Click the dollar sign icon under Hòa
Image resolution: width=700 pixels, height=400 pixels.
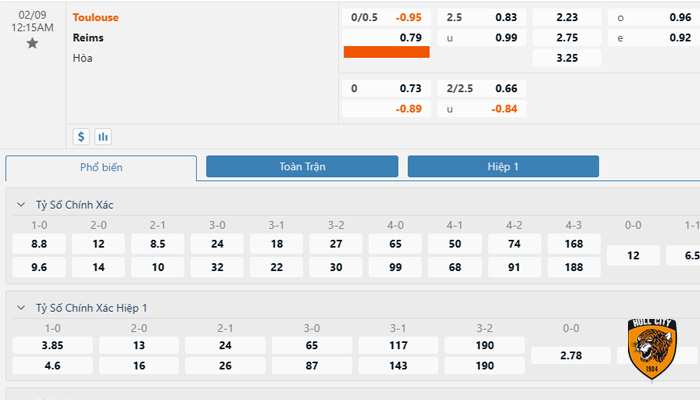82,136
